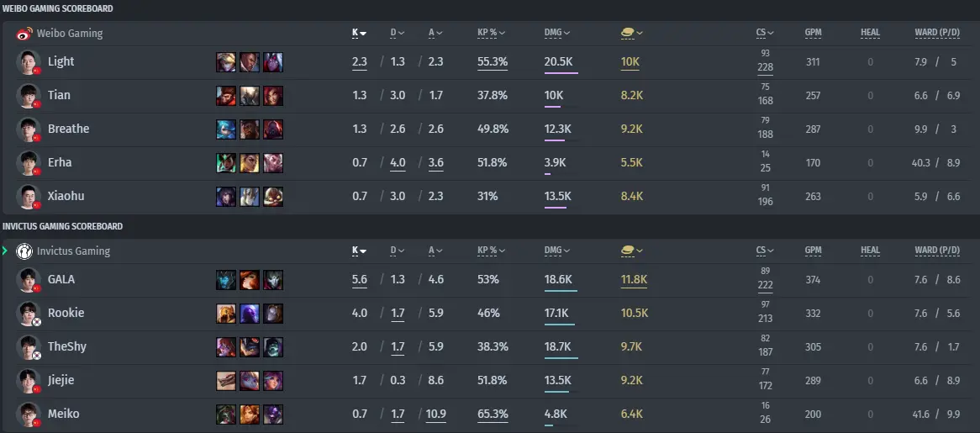
Task: Click Rookie's player avatar
Action: pos(29,314)
